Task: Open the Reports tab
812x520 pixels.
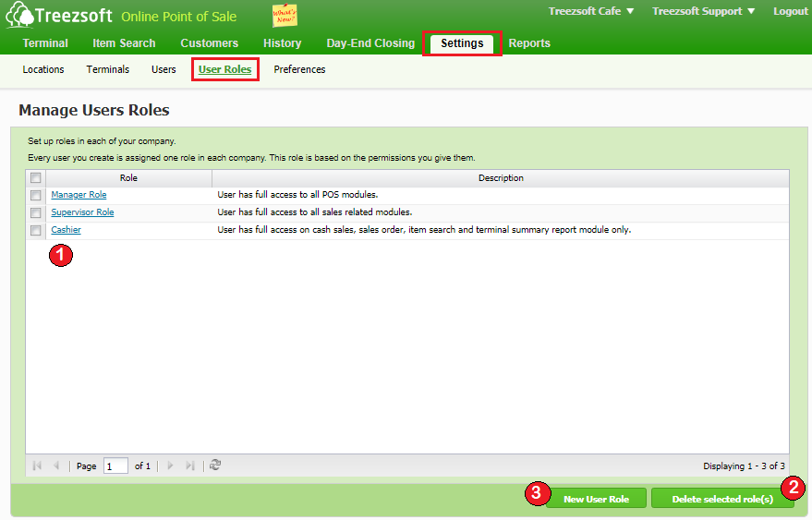Action: 529,43
